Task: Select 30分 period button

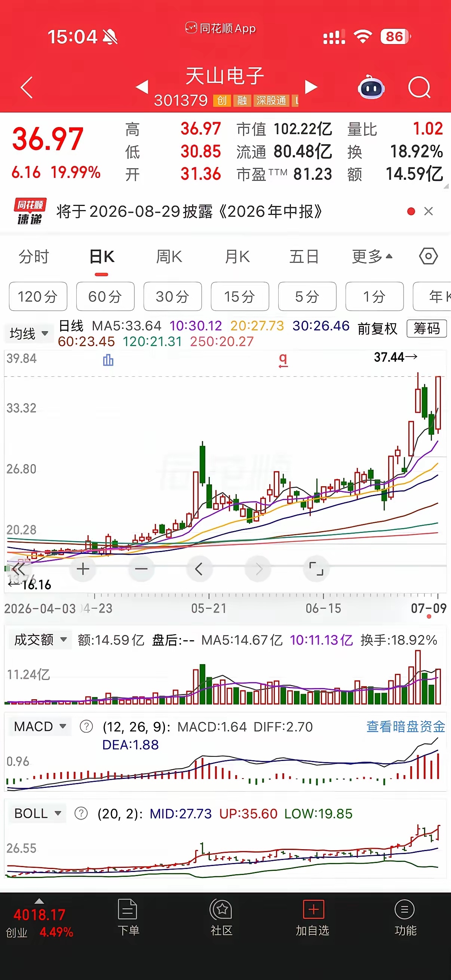Action: point(173,296)
